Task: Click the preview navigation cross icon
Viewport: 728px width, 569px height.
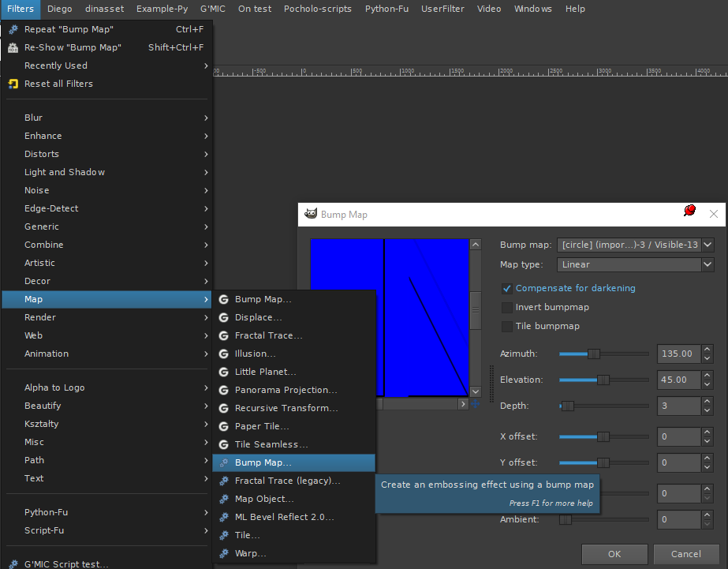Action: 476,404
